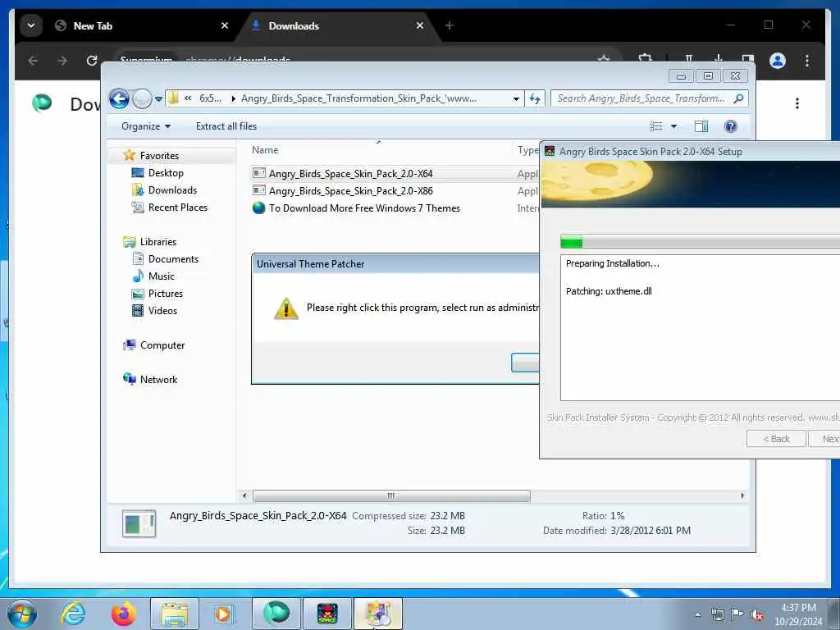Reload the browser page
The width and height of the screenshot is (840, 630).
[92, 61]
